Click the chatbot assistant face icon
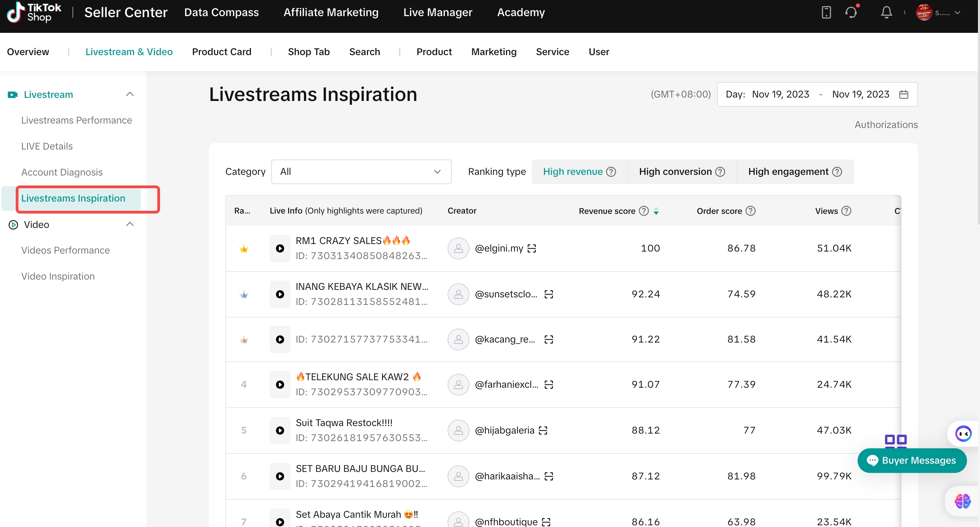Image resolution: width=980 pixels, height=527 pixels. [963, 433]
